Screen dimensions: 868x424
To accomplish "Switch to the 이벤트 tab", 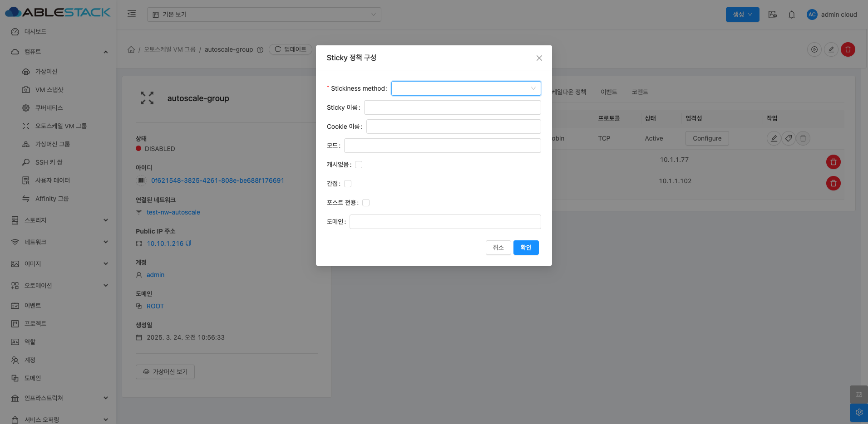I will 608,92.
